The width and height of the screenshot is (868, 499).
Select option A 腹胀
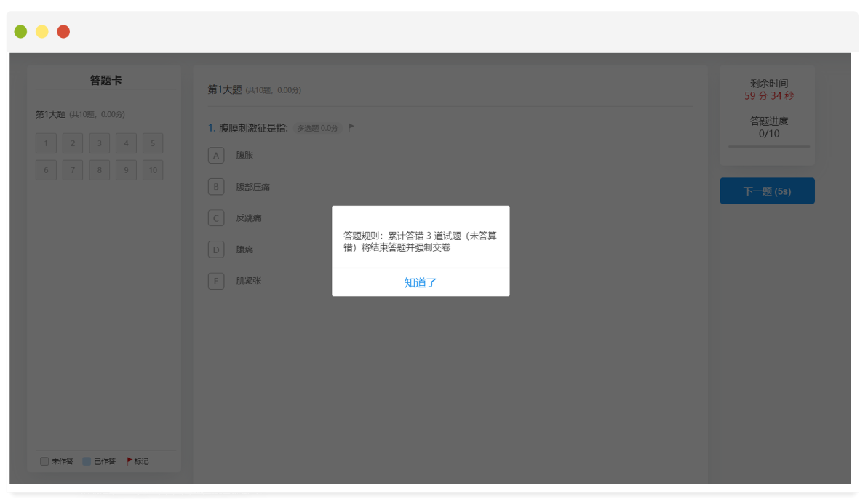216,156
